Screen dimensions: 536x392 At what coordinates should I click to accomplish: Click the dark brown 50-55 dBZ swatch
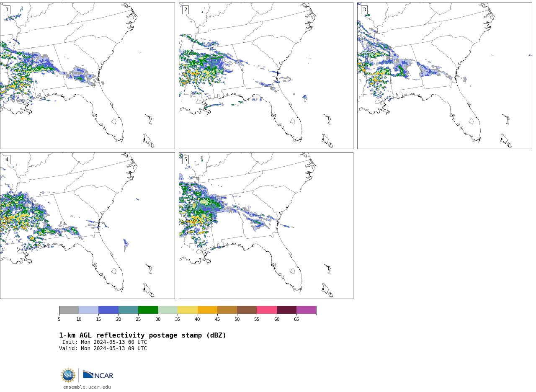[x=247, y=310]
